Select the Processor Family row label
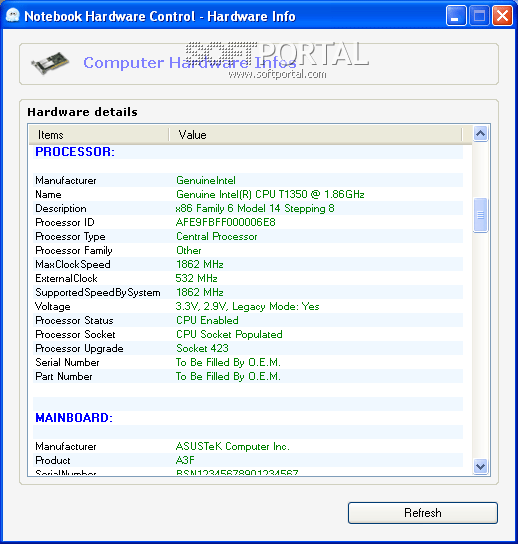518x544 pixels. tap(74, 250)
